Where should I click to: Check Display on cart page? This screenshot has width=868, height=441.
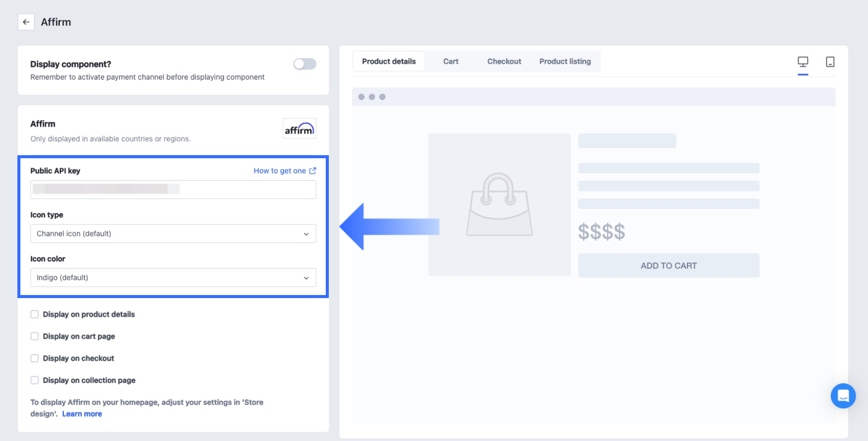pyautogui.click(x=34, y=336)
